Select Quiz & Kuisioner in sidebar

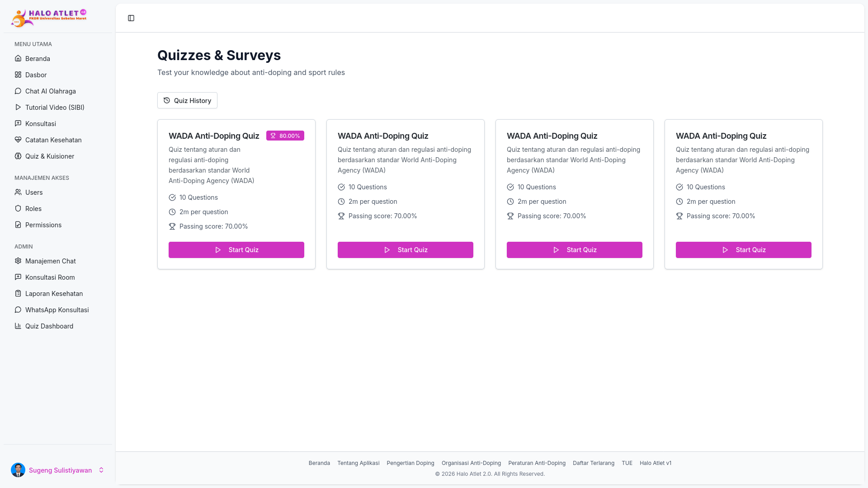point(58,156)
